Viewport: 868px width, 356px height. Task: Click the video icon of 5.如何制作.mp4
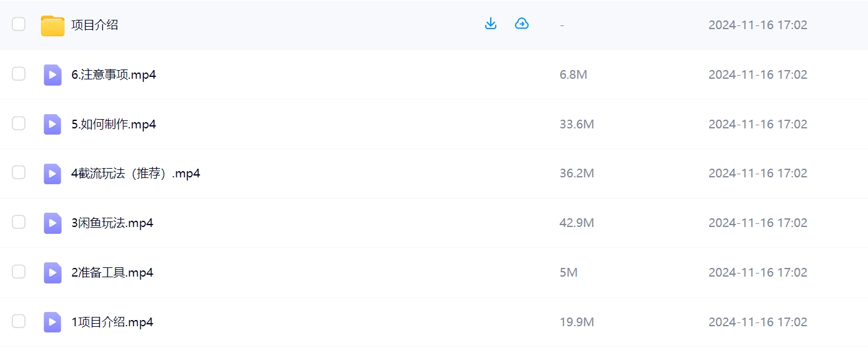[x=53, y=124]
